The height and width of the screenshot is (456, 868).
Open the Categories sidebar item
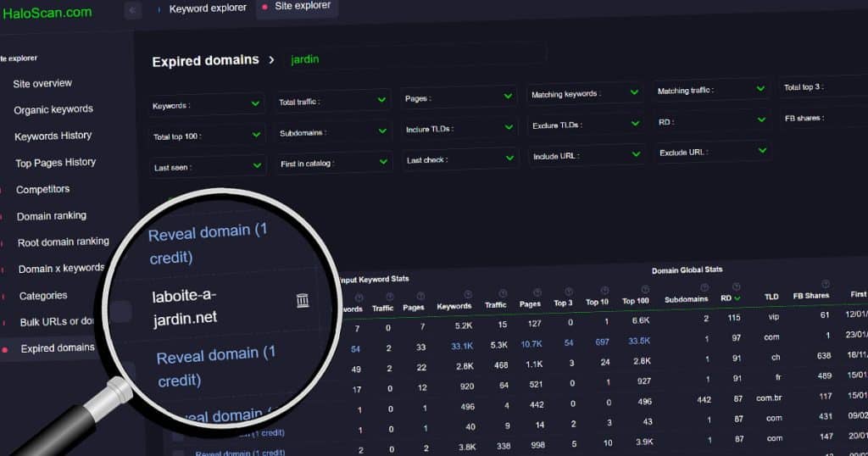[43, 296]
